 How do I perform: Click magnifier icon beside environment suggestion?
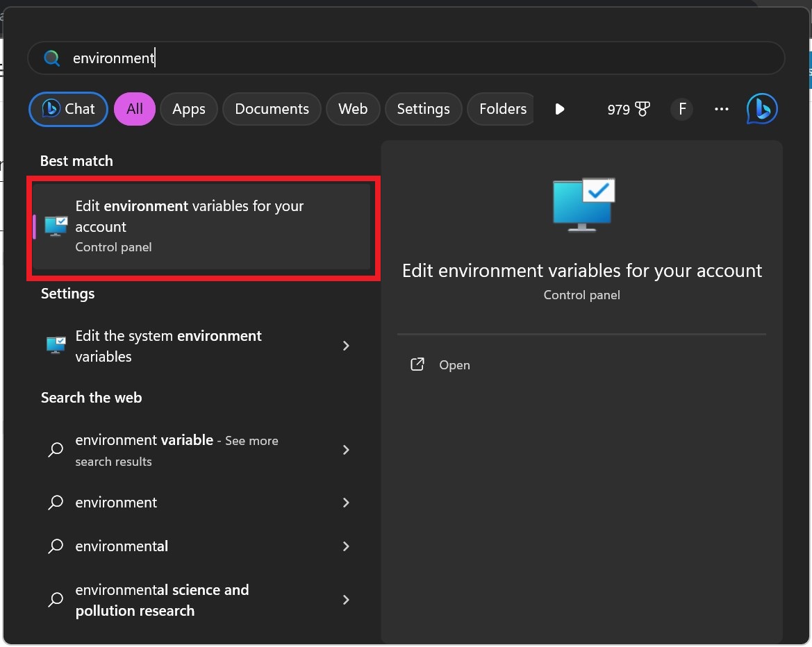(x=56, y=503)
